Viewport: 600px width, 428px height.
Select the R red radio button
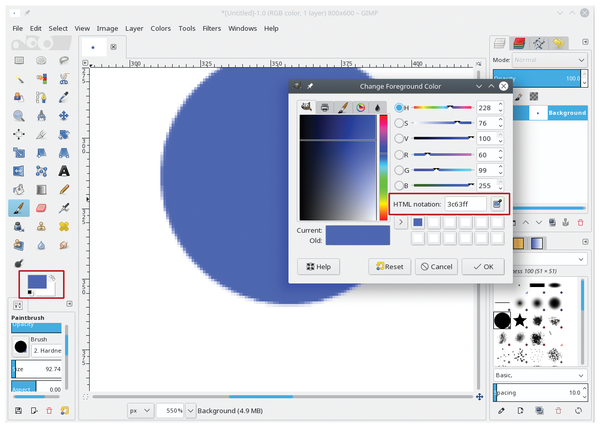tap(399, 155)
